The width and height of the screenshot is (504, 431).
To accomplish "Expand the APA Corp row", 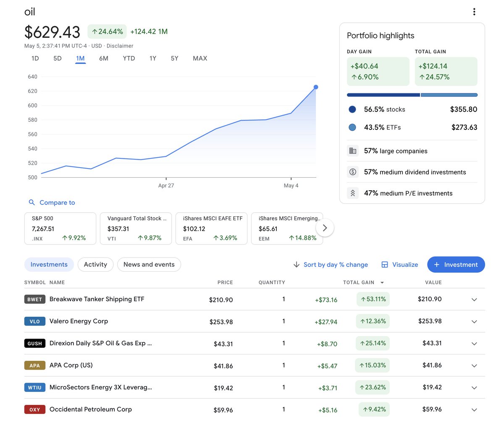I will point(474,365).
